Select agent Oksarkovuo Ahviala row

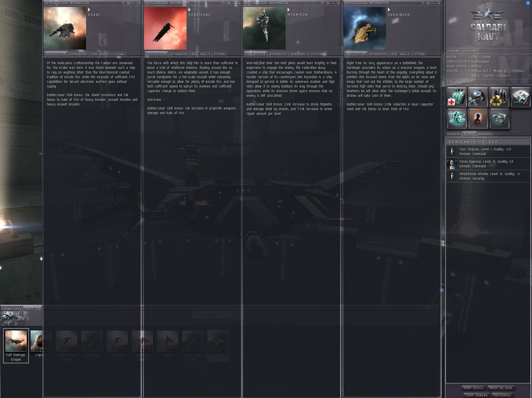pyautogui.click(x=488, y=176)
